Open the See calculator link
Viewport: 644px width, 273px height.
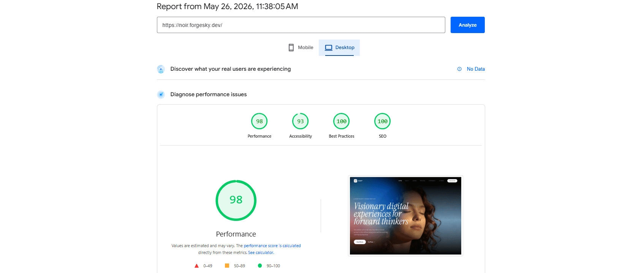click(x=261, y=252)
